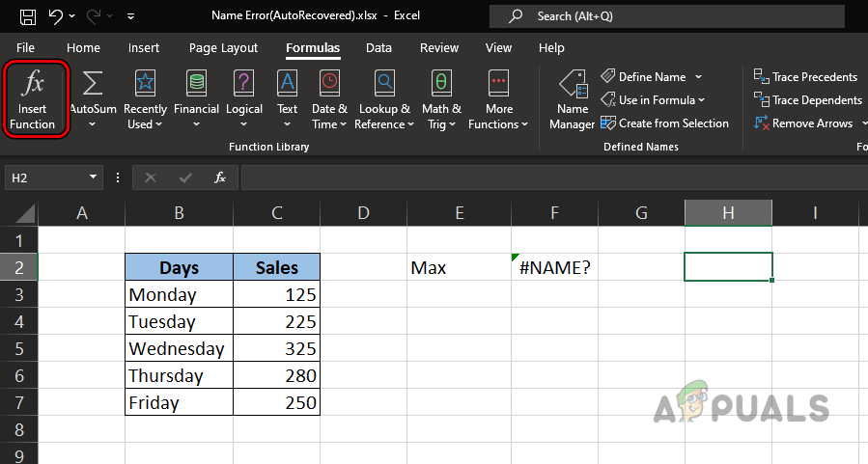Click the Redo icon
This screenshot has width=868, height=464.
pos(94,16)
